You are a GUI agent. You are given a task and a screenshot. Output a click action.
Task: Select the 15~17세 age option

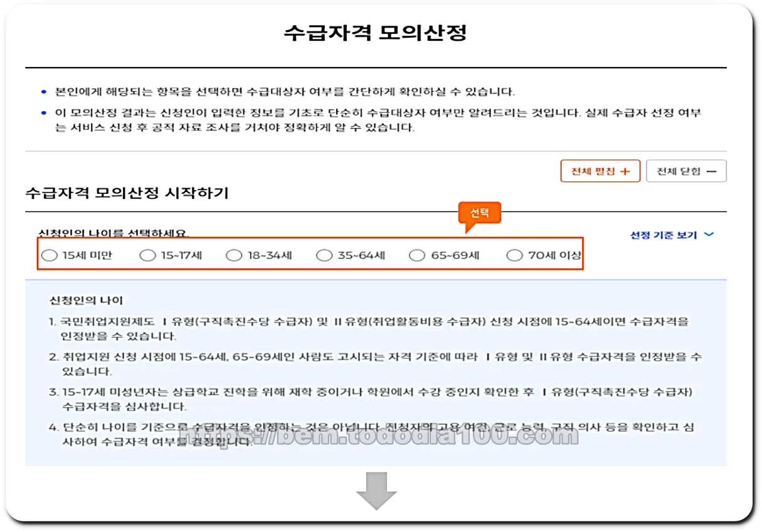[147, 255]
